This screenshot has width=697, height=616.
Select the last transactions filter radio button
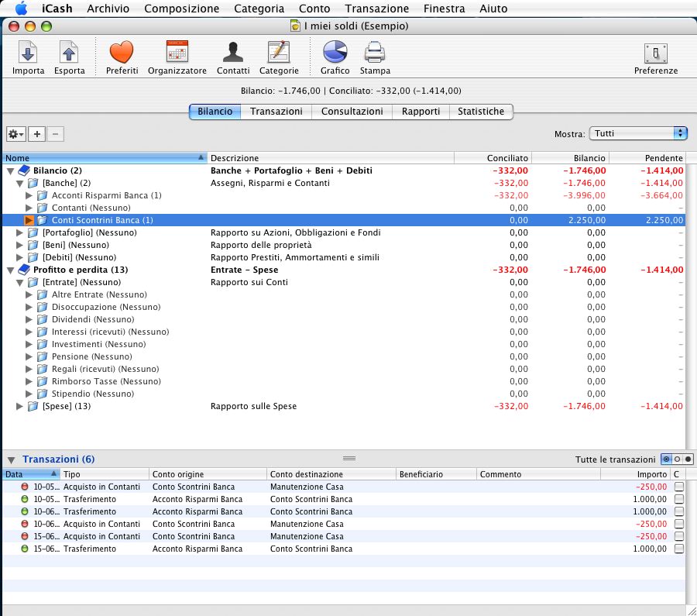pos(687,459)
